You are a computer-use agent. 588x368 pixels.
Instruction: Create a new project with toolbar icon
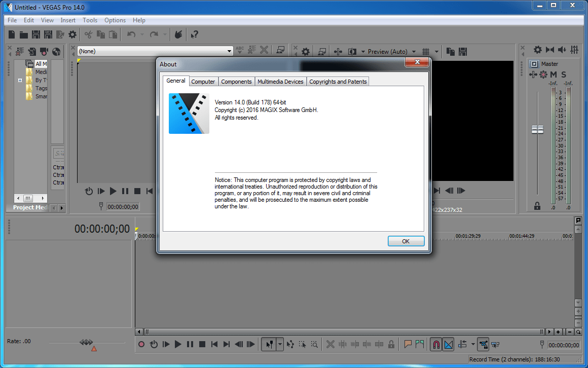coord(12,34)
